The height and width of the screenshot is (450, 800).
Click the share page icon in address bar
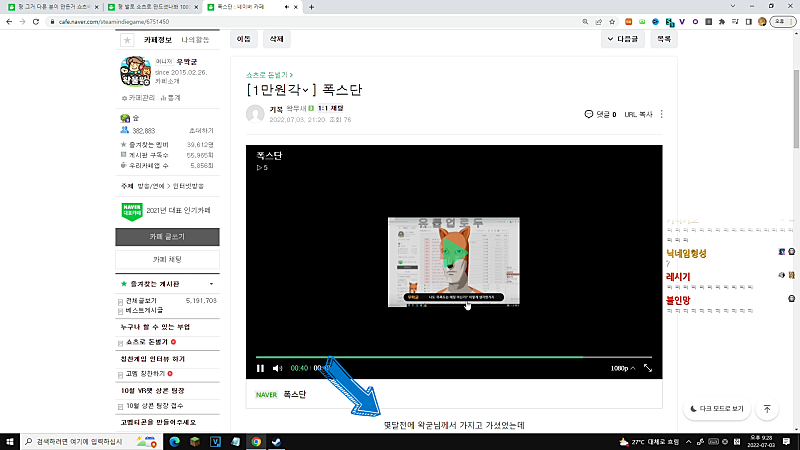coord(598,22)
